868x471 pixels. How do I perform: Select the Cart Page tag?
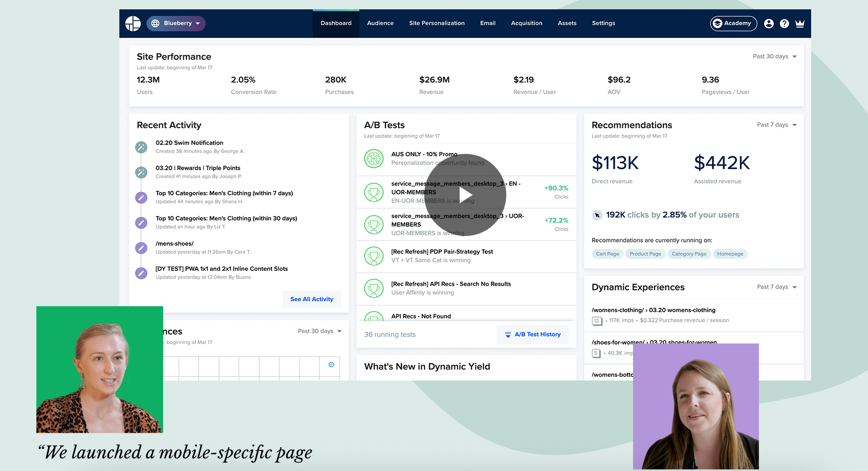click(x=607, y=254)
